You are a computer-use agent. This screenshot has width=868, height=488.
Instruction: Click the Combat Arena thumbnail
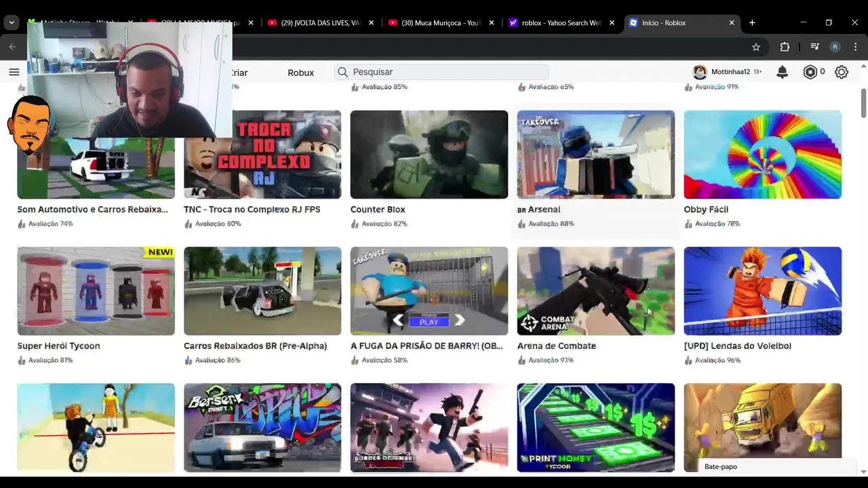point(596,291)
